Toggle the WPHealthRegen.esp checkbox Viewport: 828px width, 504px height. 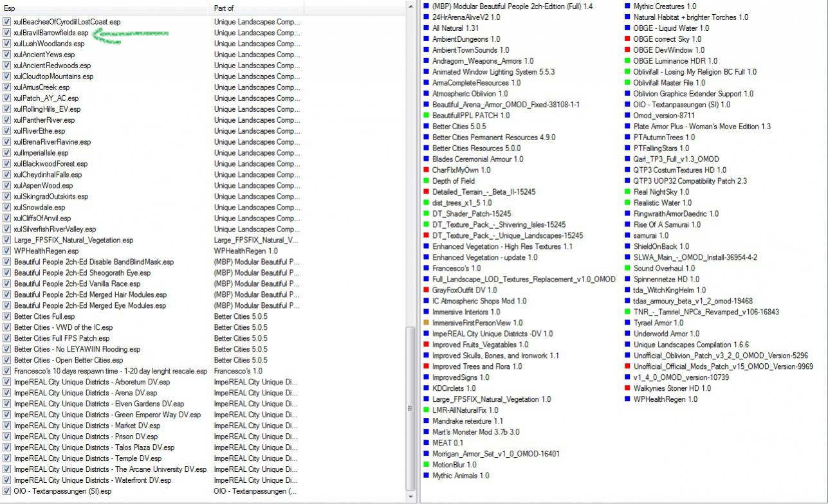click(6, 251)
